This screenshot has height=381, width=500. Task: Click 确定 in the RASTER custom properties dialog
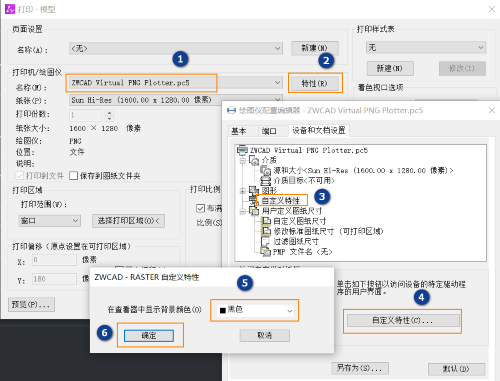(149, 336)
